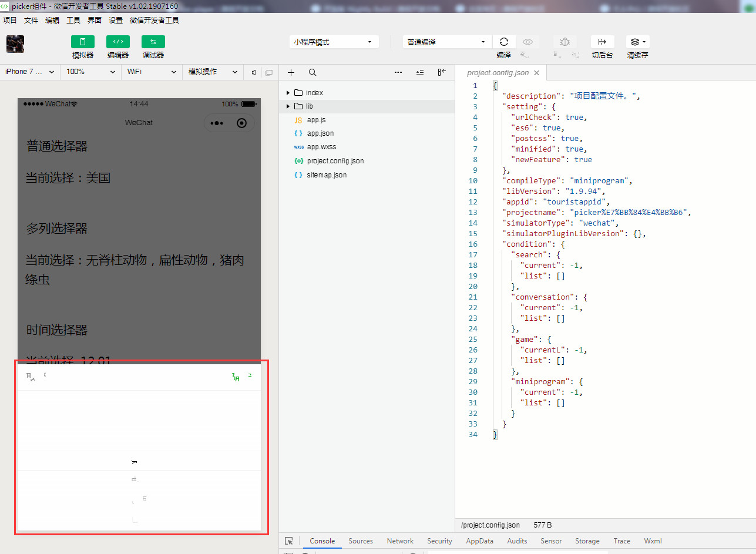756x554 pixels.
Task: Switch to the Console tab
Action: [322, 541]
